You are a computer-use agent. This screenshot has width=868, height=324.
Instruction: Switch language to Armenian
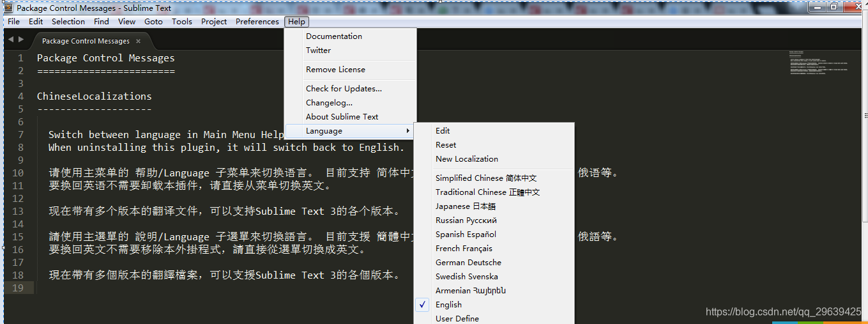494,291
